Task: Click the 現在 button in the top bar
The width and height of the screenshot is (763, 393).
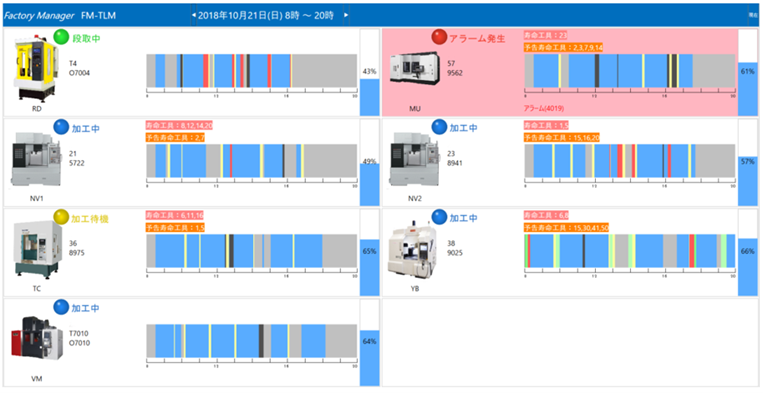Action: [753, 16]
